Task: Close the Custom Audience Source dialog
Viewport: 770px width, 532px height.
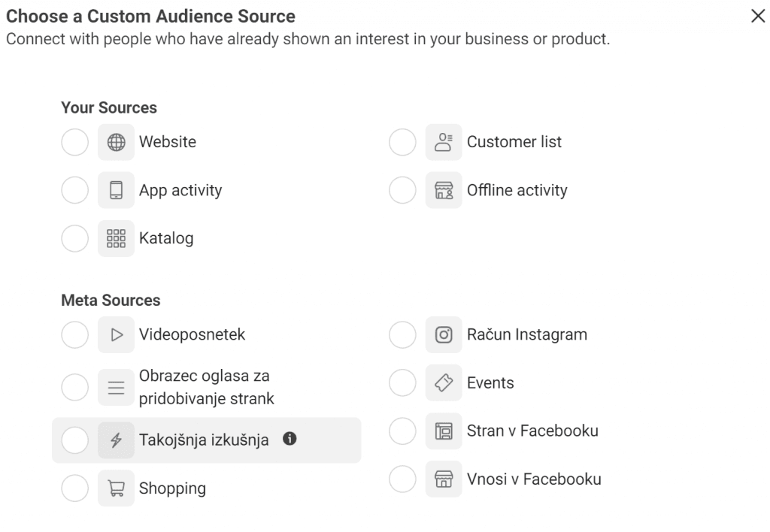Action: [757, 17]
